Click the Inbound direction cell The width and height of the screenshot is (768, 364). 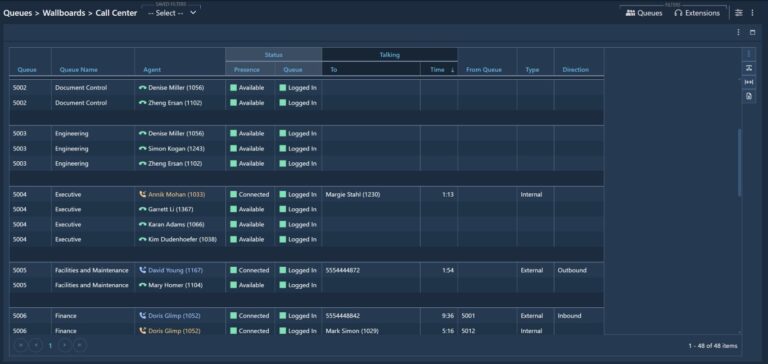569,316
